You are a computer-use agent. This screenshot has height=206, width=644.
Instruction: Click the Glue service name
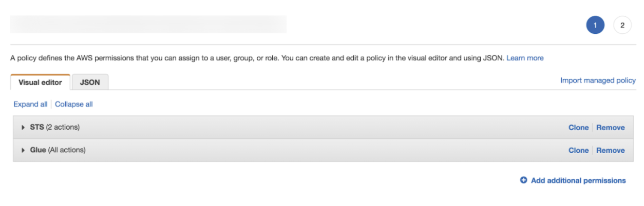[x=38, y=150]
